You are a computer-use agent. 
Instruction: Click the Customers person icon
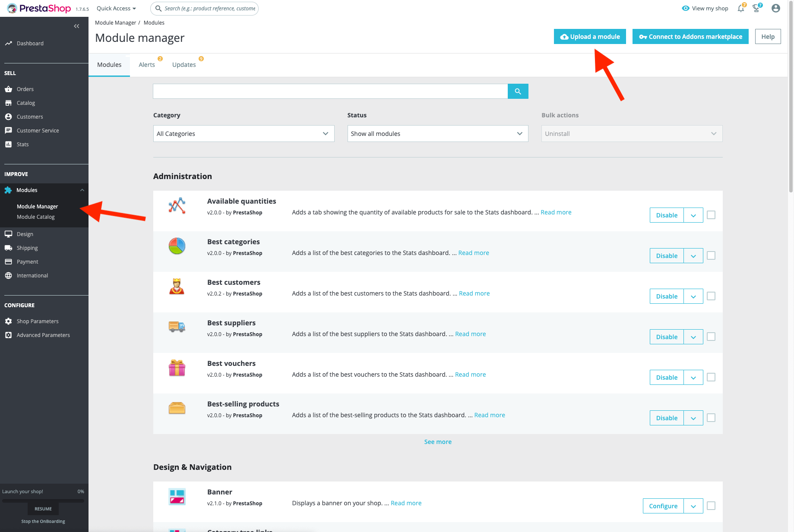click(x=8, y=117)
